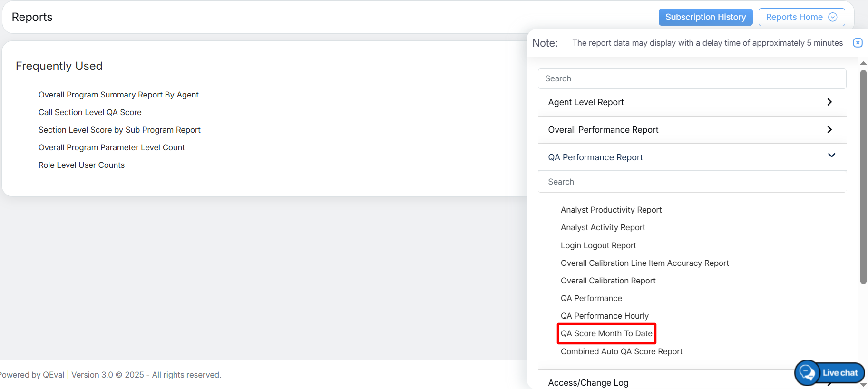Open the Subscription History page

pos(705,17)
